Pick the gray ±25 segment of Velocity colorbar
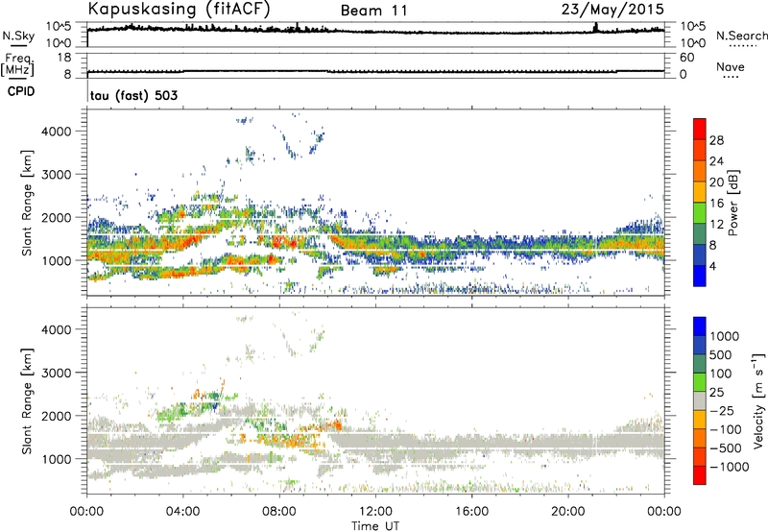This screenshot has height=532, width=768. point(700,400)
